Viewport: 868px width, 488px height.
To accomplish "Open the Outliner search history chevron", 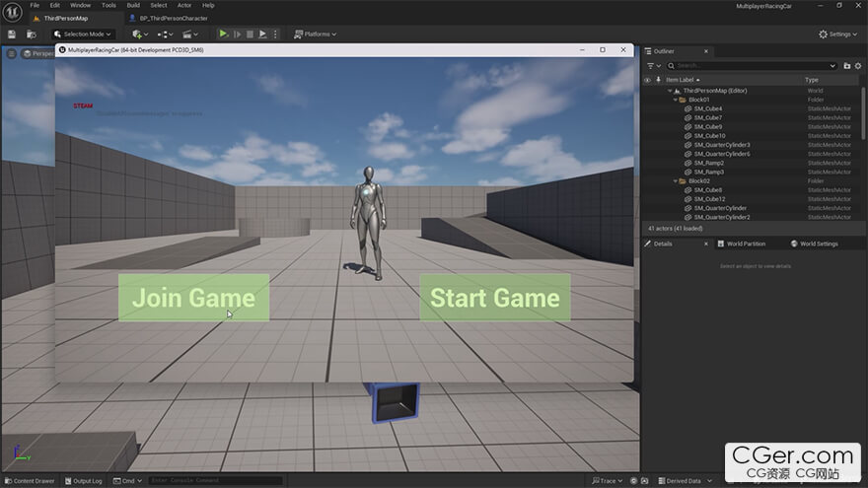I will [x=832, y=66].
